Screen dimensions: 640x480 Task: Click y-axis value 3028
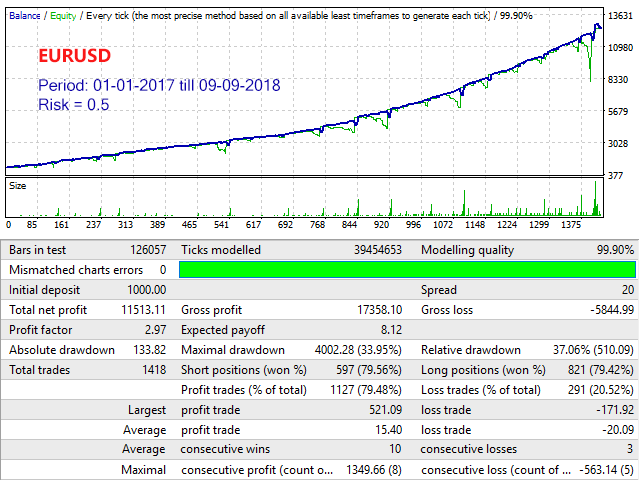[x=618, y=143]
